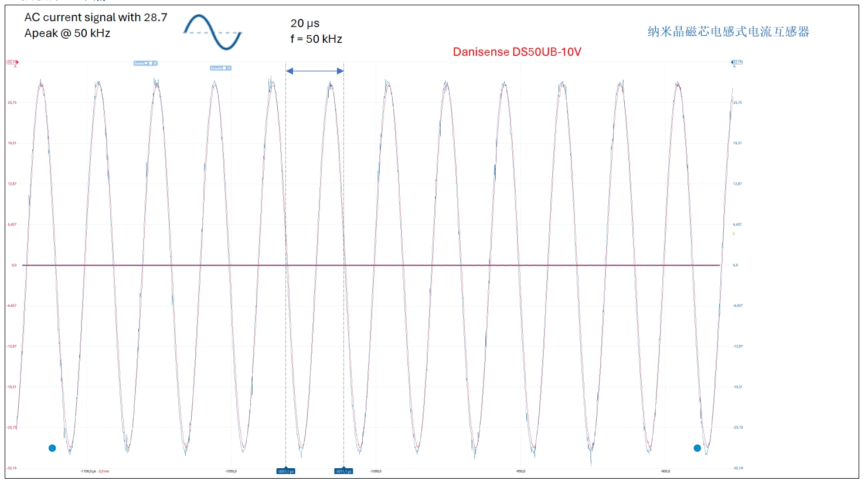Click the blue 0,0 label on right axis
This screenshot has width=868, height=484.
click(x=736, y=265)
